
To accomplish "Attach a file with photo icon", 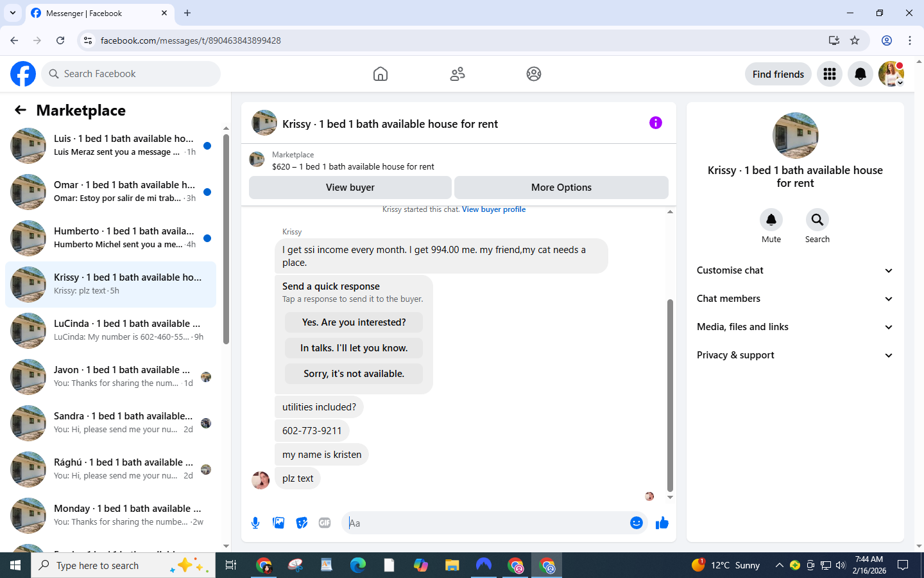I will tap(278, 523).
